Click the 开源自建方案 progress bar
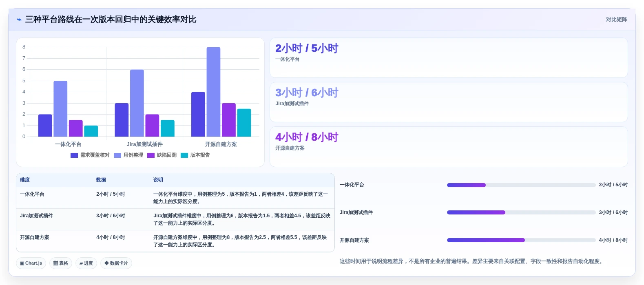Viewport: 644px width, 285px height. tap(521, 240)
